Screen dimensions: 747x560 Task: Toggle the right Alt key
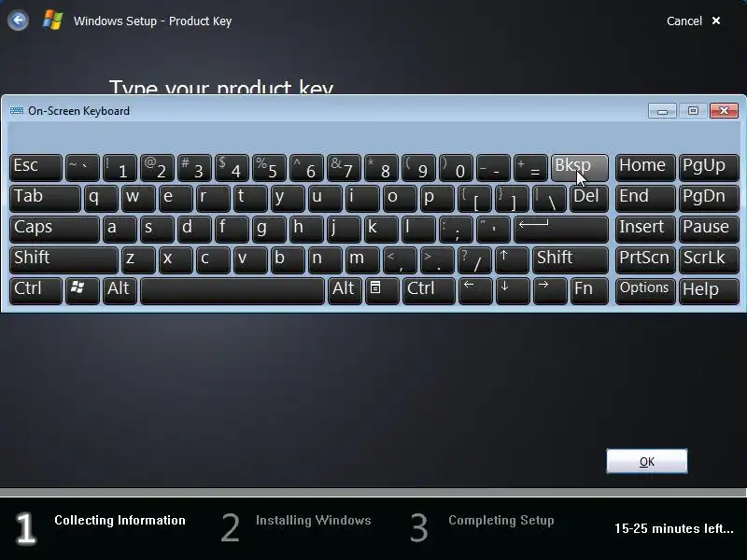pos(345,291)
